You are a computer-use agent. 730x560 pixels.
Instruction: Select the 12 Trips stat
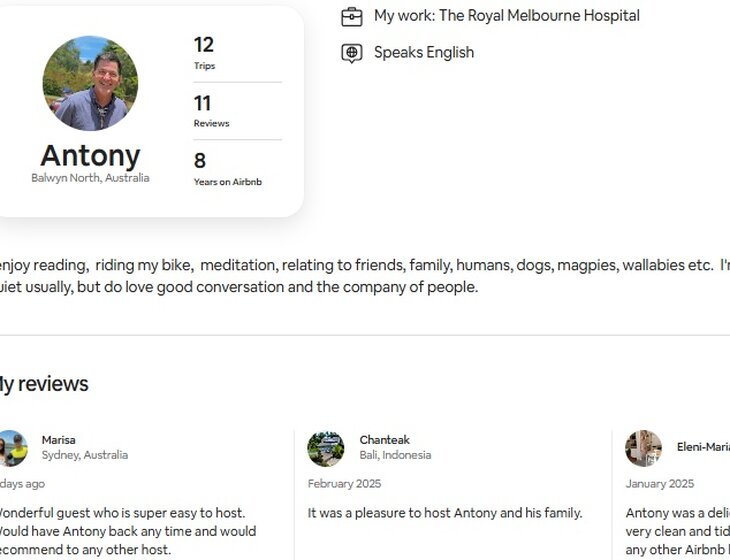(204, 53)
